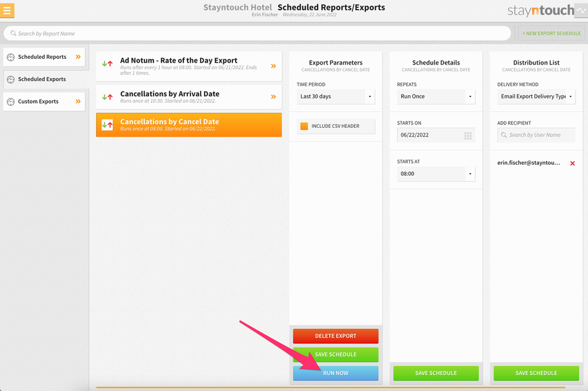The image size is (588, 391).
Task: Click the user name Erin Fischer
Action: point(265,15)
